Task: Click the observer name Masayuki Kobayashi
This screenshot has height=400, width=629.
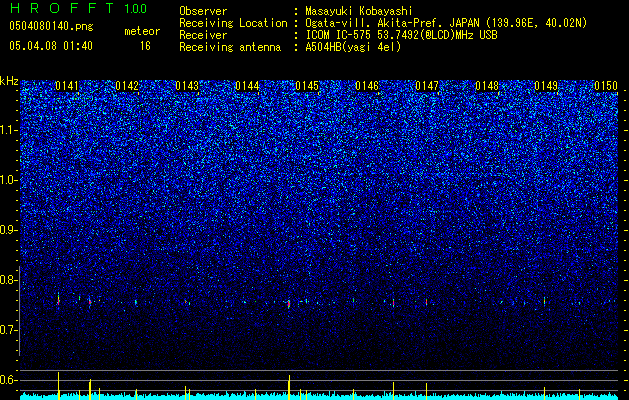Action: pos(359,11)
